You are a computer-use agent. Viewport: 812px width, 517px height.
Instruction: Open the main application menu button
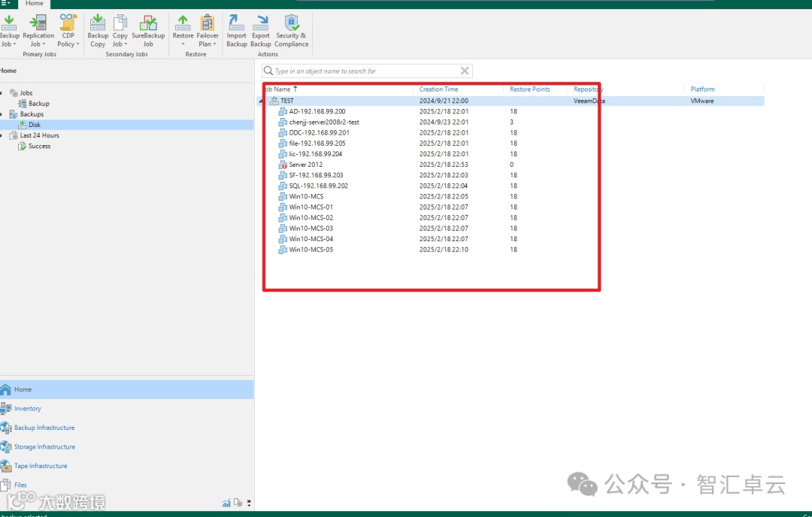point(6,3)
